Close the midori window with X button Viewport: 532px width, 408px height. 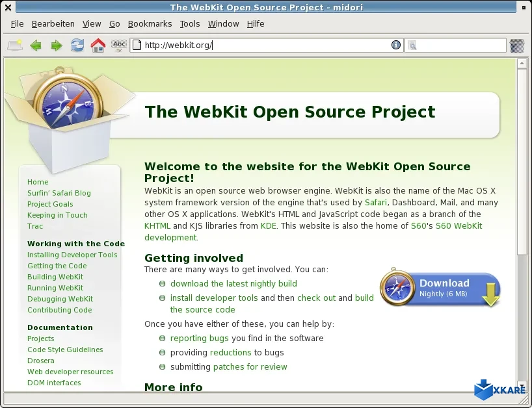coord(8,7)
